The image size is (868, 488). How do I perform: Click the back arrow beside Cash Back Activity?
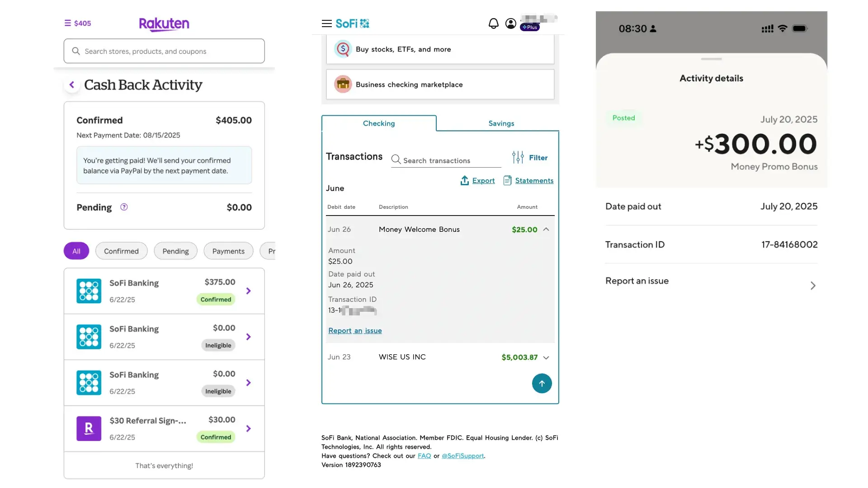pyautogui.click(x=72, y=84)
